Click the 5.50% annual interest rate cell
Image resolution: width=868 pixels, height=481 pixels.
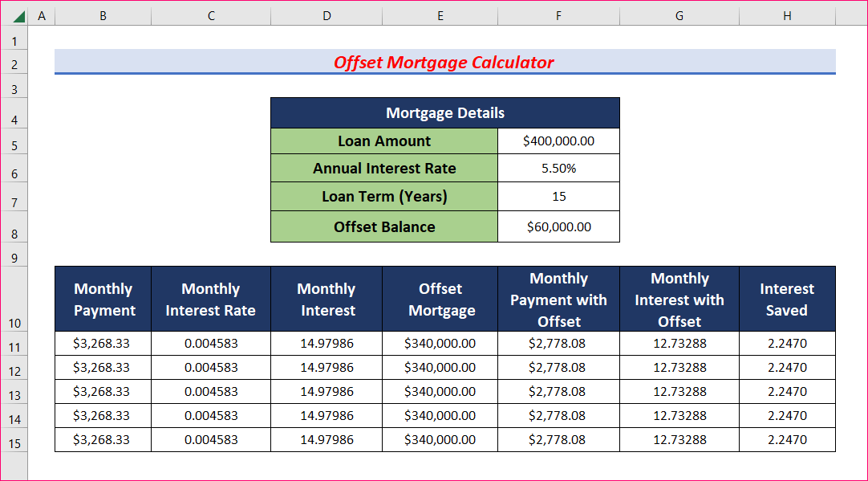tap(558, 168)
